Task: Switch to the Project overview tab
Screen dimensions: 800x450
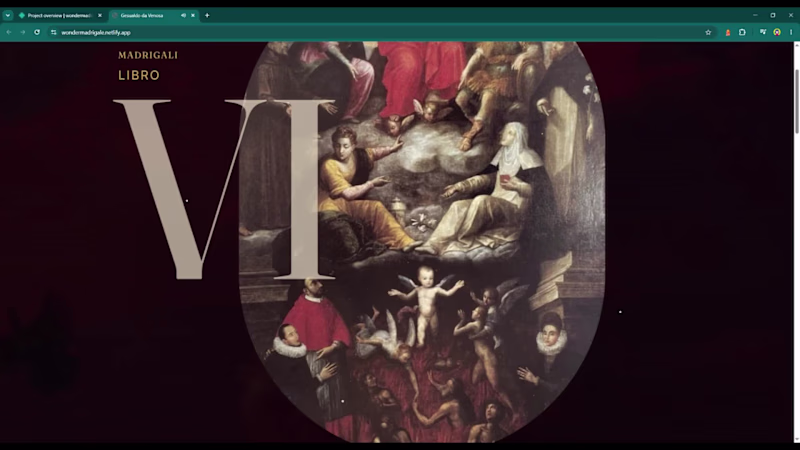Action: [60, 15]
